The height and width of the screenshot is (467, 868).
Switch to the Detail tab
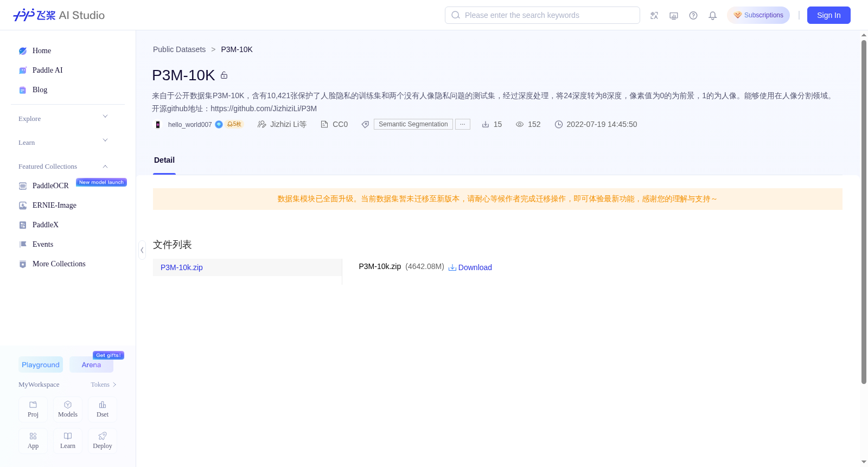pos(164,160)
